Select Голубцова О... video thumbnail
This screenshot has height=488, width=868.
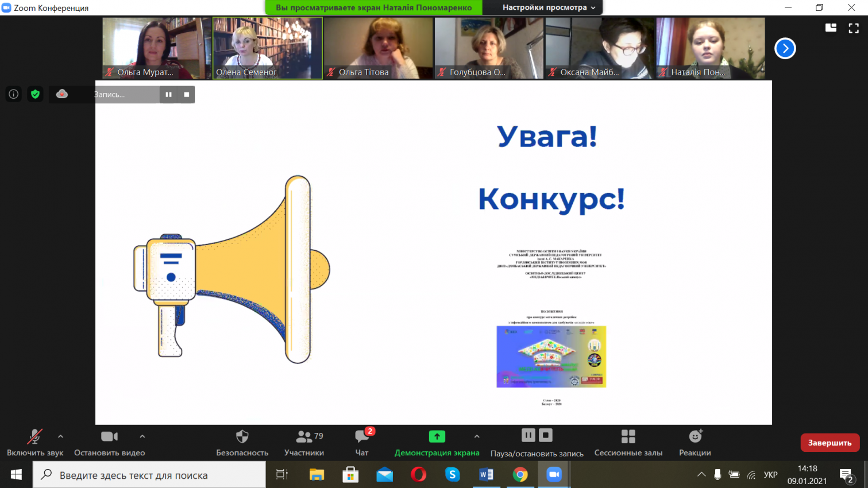click(x=489, y=48)
